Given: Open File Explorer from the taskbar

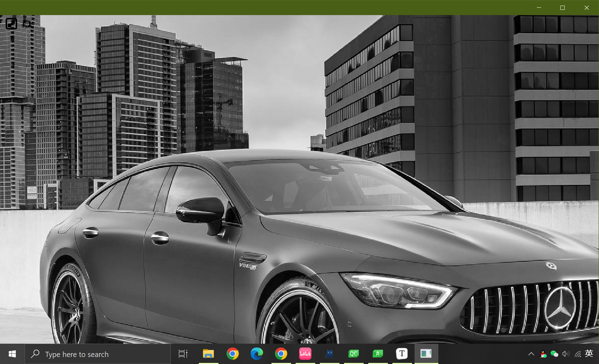Looking at the screenshot, I should 208,354.
